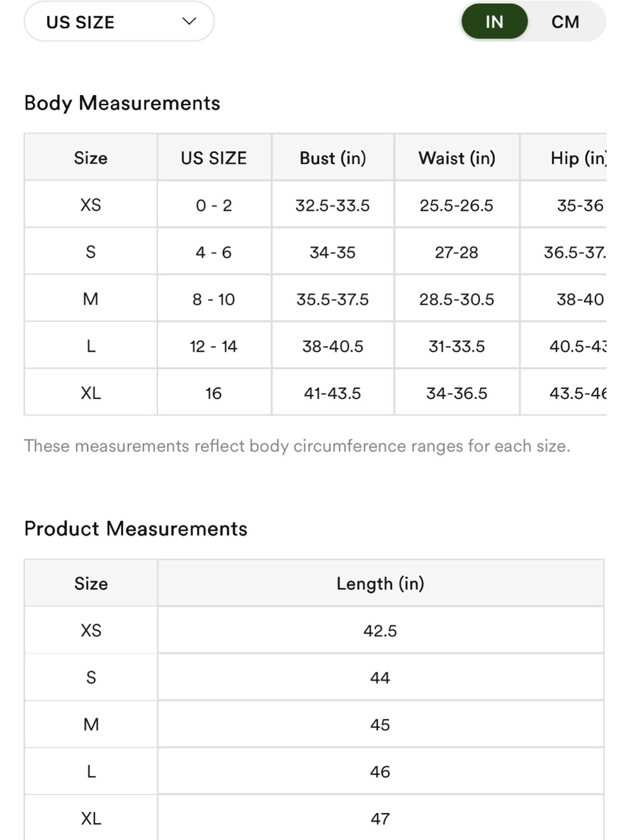Click the US SIZE column header

(x=214, y=158)
